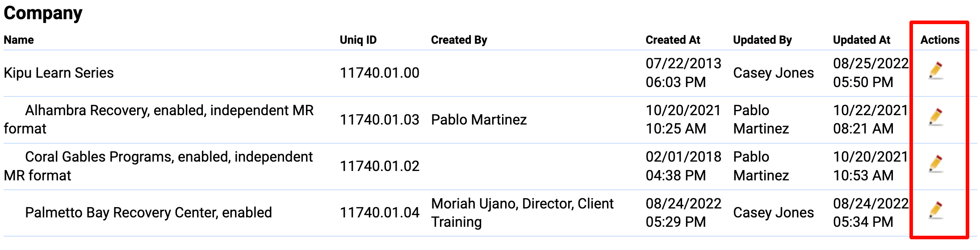Click the Company section heading
This screenshot has width=980, height=250.
tap(43, 13)
